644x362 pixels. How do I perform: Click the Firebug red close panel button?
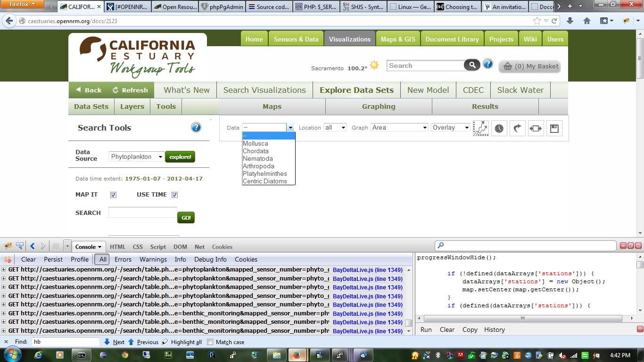point(638,246)
